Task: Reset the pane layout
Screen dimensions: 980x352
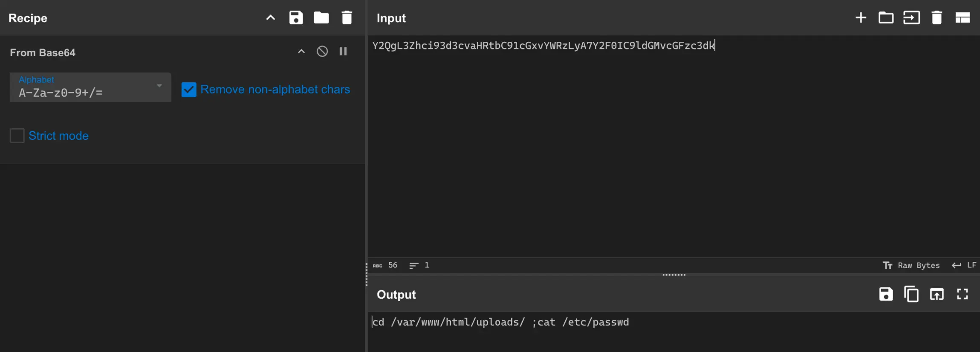Action: (963, 18)
